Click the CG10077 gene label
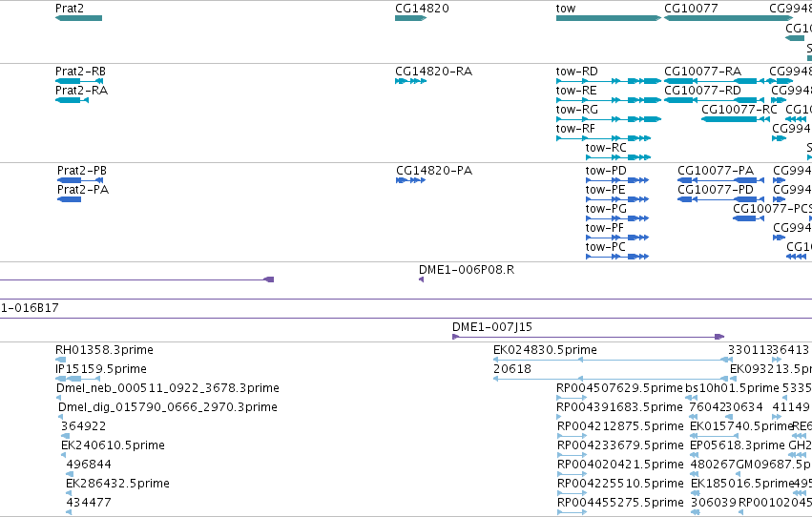 [691, 9]
